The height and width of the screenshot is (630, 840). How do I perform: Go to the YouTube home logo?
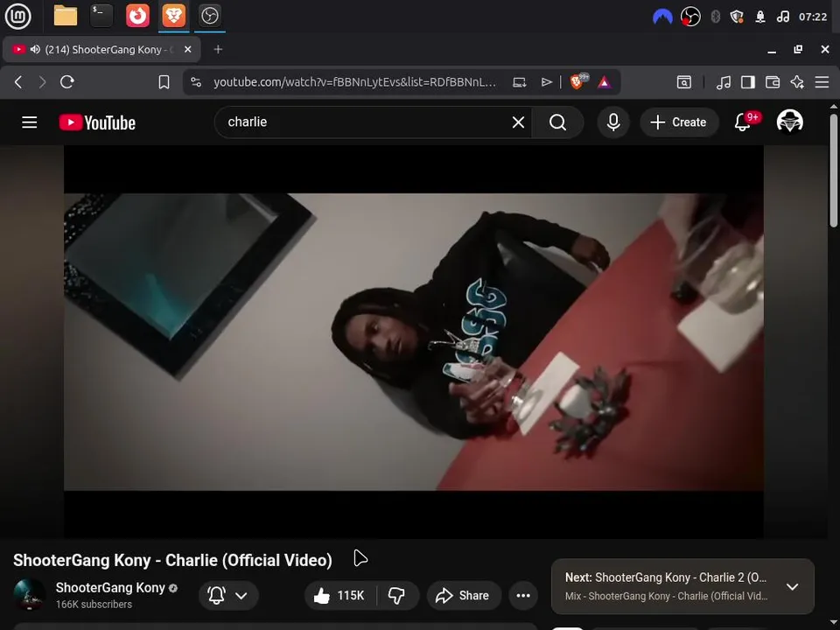tap(97, 122)
